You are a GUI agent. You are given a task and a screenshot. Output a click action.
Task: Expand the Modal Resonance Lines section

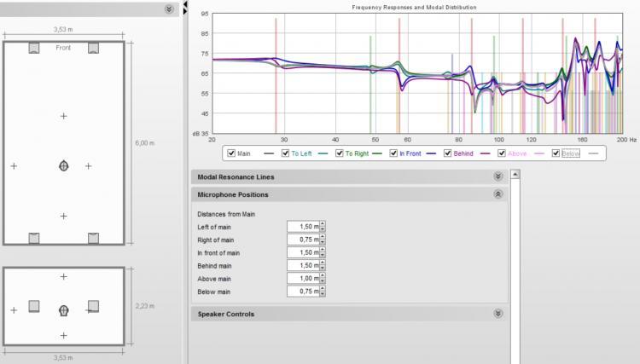pos(498,176)
